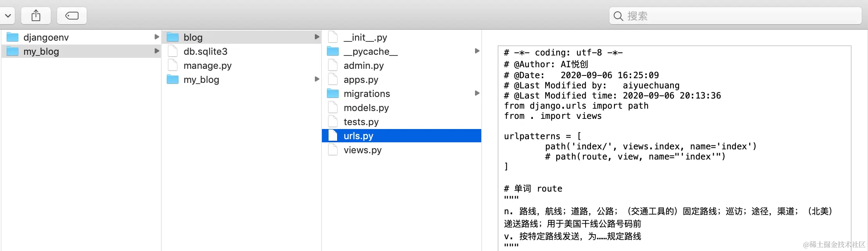
Task: Expand the first-column my_blog arrow
Action: [x=157, y=51]
